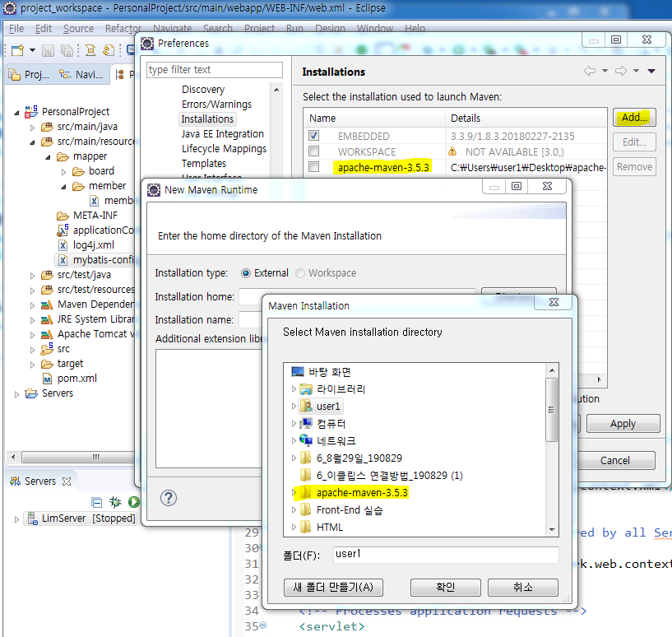Expand the apache-maven-3.5.3 folder in directory tree
Viewport: 672px width, 637px height.
[x=294, y=492]
